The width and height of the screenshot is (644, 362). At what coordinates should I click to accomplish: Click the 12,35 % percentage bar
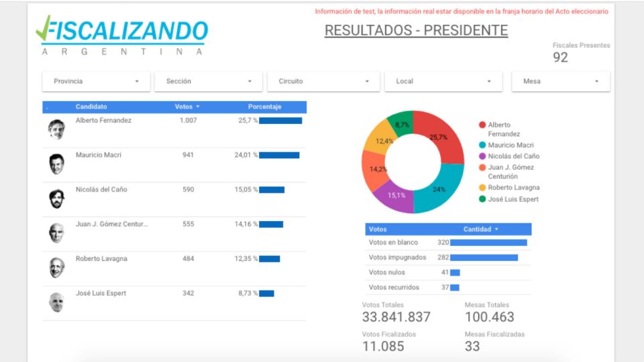[270, 259]
